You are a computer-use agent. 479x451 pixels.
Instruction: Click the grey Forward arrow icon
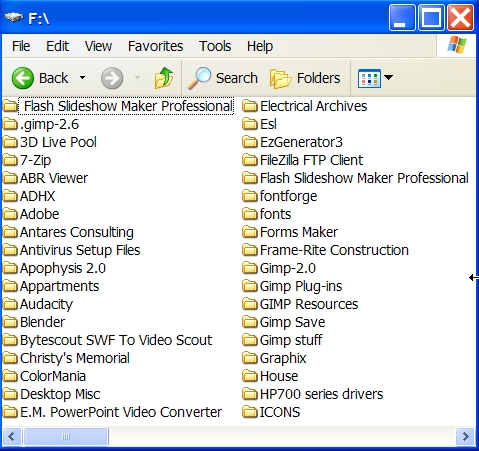[112, 78]
